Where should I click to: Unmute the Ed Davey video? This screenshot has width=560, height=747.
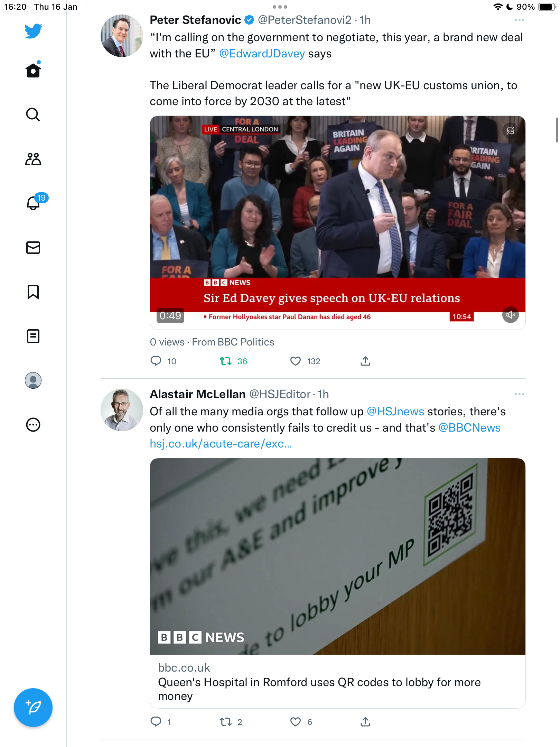pyautogui.click(x=511, y=315)
